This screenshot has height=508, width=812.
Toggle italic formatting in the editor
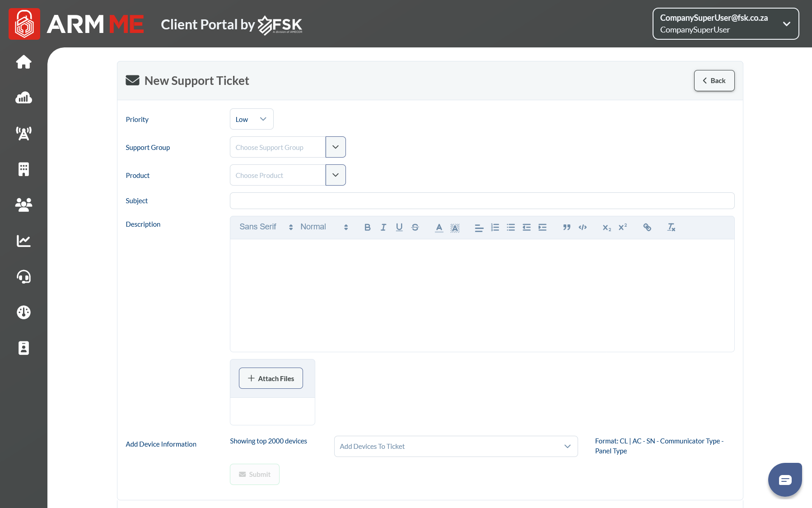383,227
